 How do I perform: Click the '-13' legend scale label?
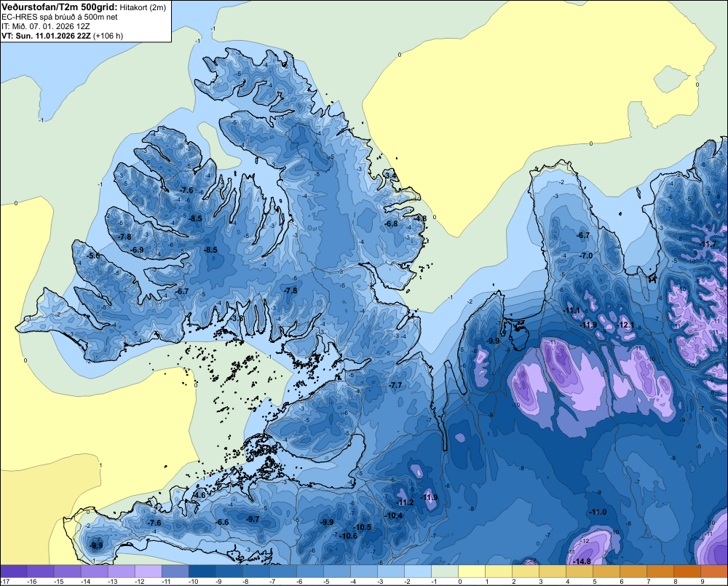113,582
